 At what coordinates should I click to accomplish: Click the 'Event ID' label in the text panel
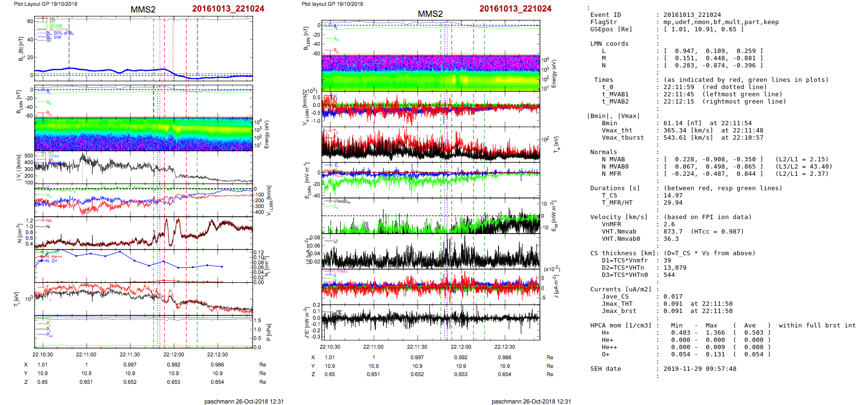[605, 15]
